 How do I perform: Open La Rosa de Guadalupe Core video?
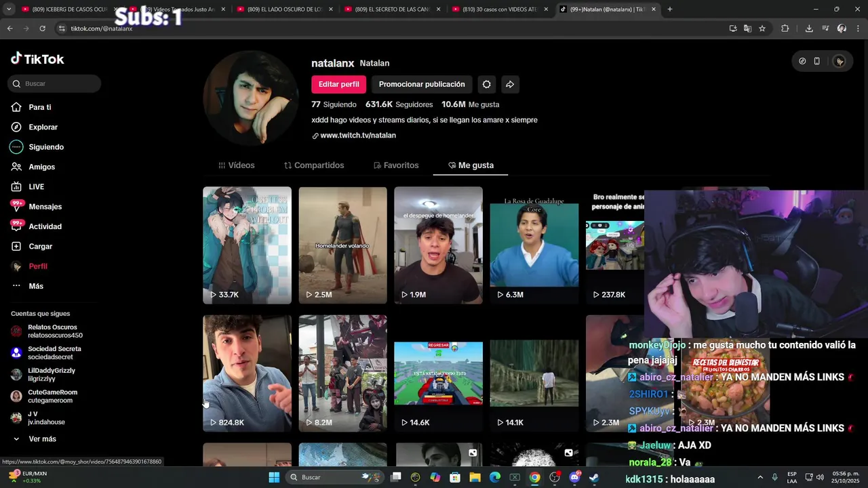click(534, 245)
